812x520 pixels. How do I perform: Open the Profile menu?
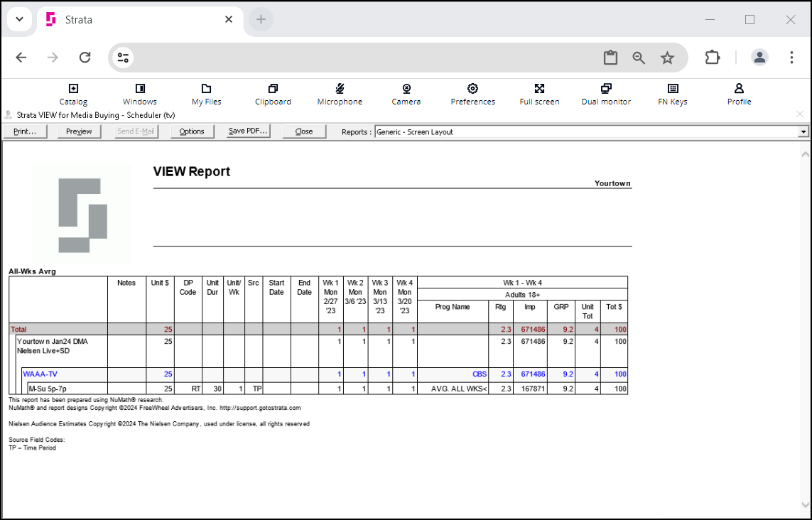tap(739, 89)
